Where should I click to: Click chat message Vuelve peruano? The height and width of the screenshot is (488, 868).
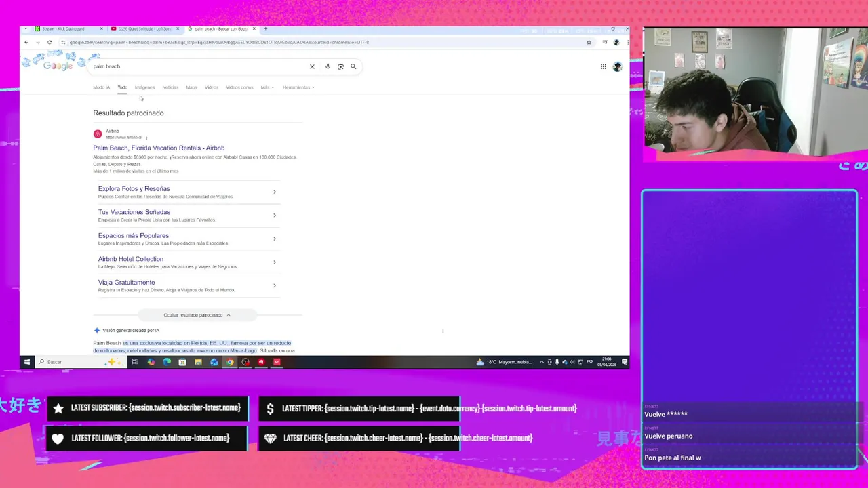click(x=668, y=436)
